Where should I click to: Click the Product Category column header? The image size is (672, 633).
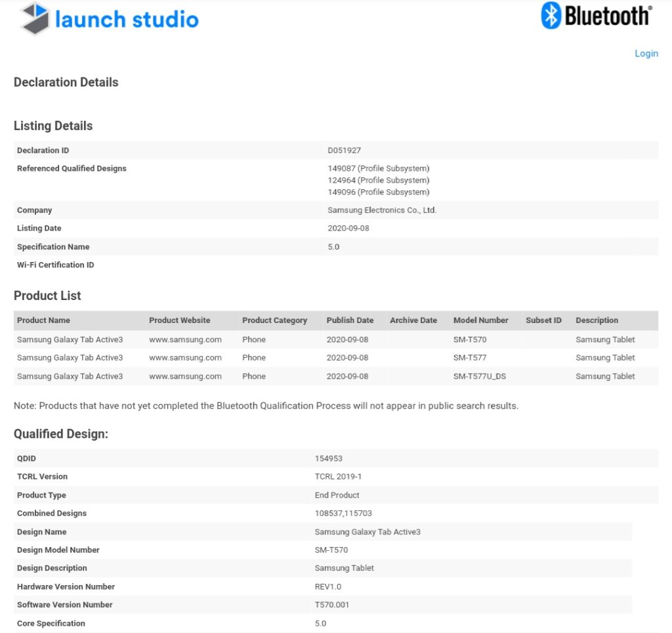(x=274, y=320)
